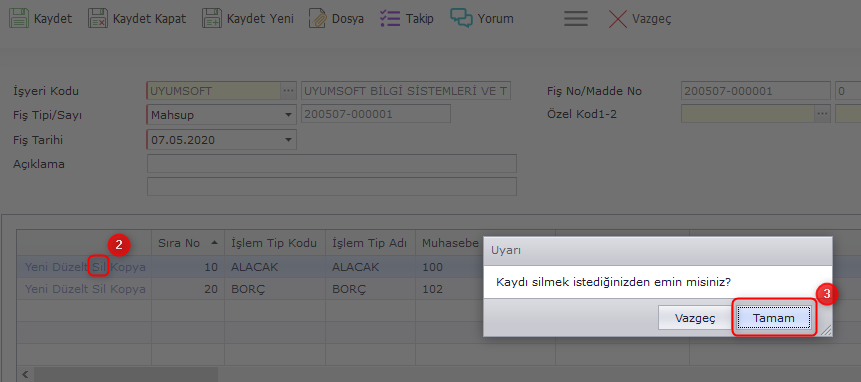
Task: Click Kopya link in BORÇ row
Action: point(128,289)
